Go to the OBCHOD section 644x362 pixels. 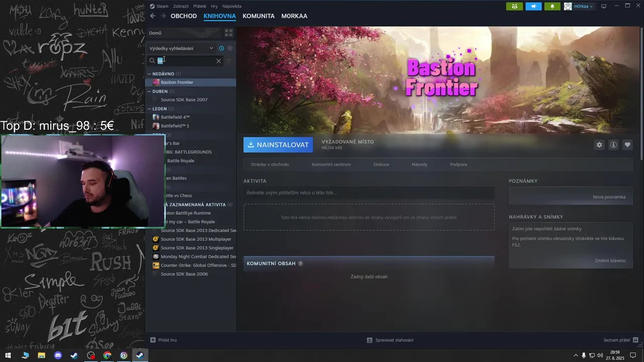184,16
